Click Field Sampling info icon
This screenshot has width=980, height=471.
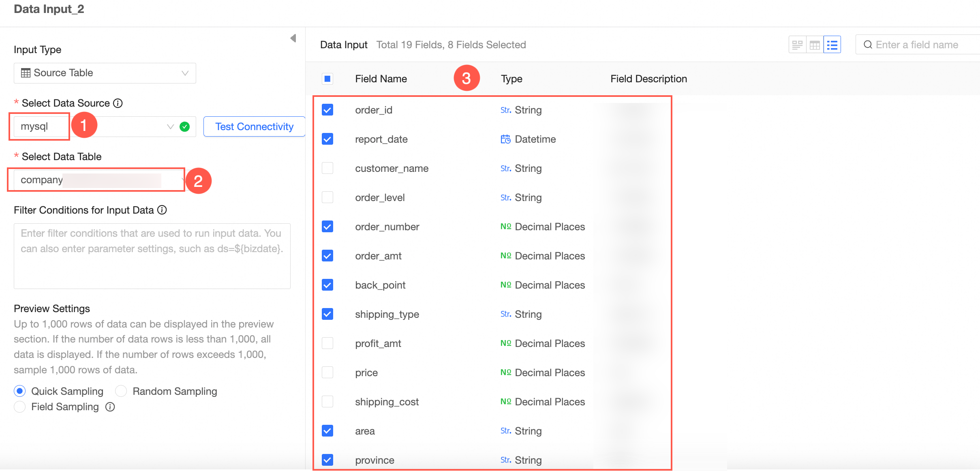tap(110, 407)
